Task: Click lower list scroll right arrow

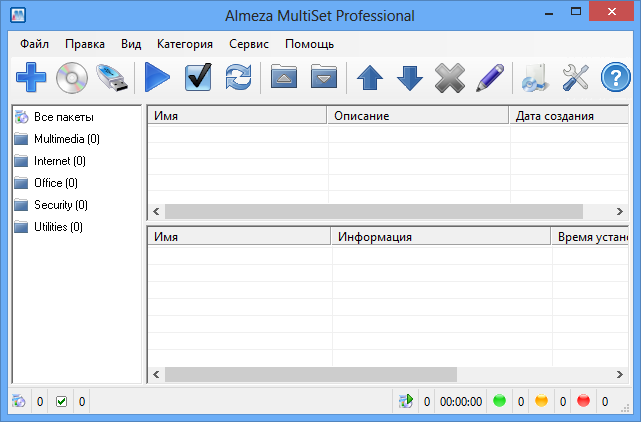Action: point(620,374)
